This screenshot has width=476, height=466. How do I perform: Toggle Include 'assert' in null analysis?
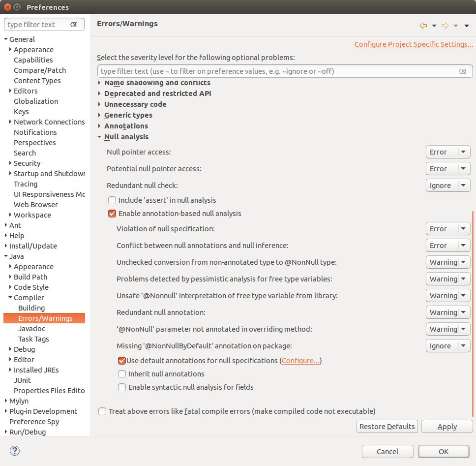coord(112,200)
